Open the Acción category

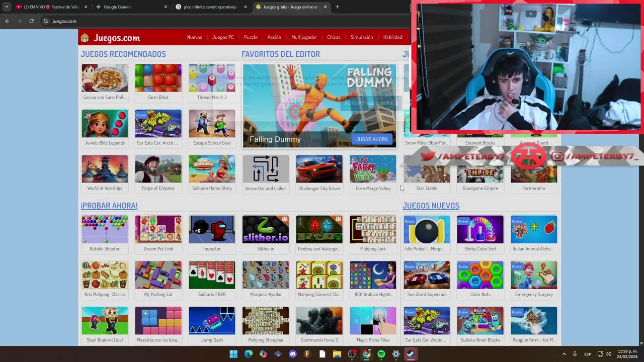(x=274, y=37)
